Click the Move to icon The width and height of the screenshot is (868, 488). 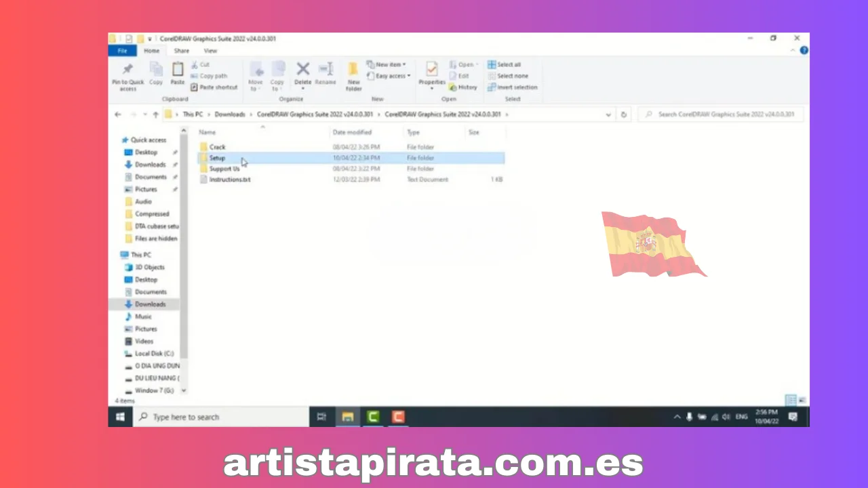[x=256, y=69]
